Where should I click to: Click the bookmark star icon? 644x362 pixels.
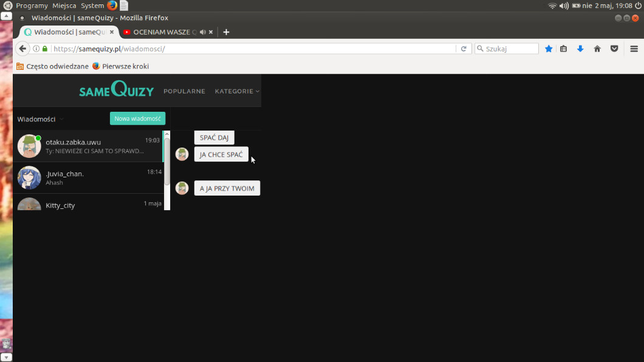pos(549,49)
